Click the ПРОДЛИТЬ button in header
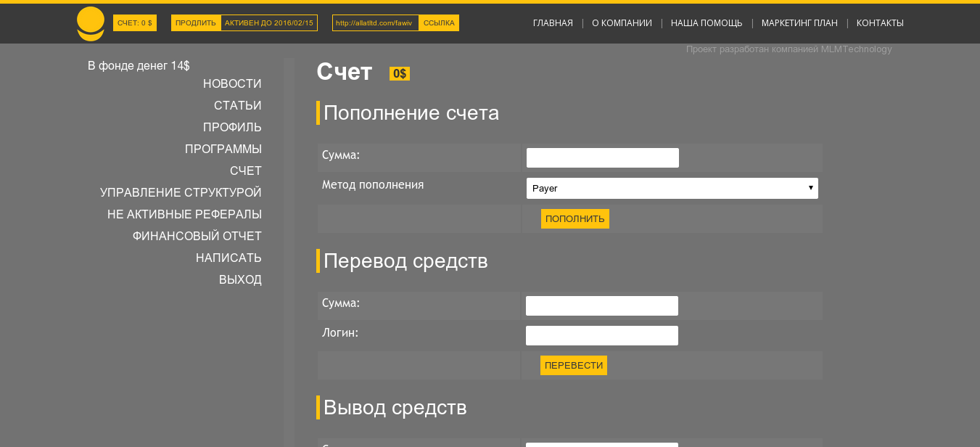Screen dimensions: 980x447 pyautogui.click(x=196, y=23)
